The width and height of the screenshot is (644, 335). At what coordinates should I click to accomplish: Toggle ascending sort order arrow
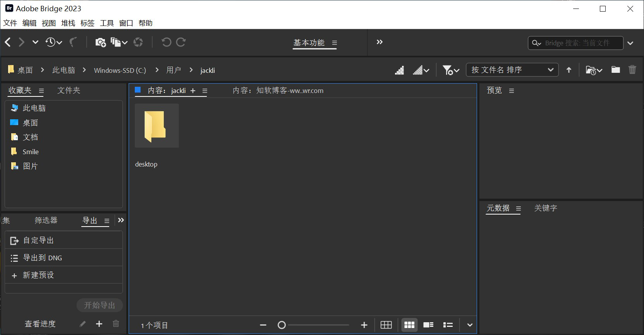[x=569, y=70]
